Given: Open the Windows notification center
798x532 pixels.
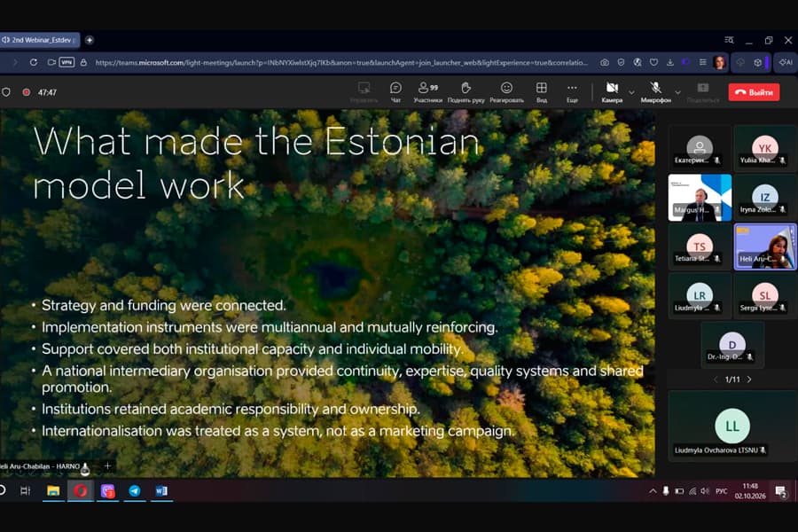Looking at the screenshot, I should click(x=780, y=491).
